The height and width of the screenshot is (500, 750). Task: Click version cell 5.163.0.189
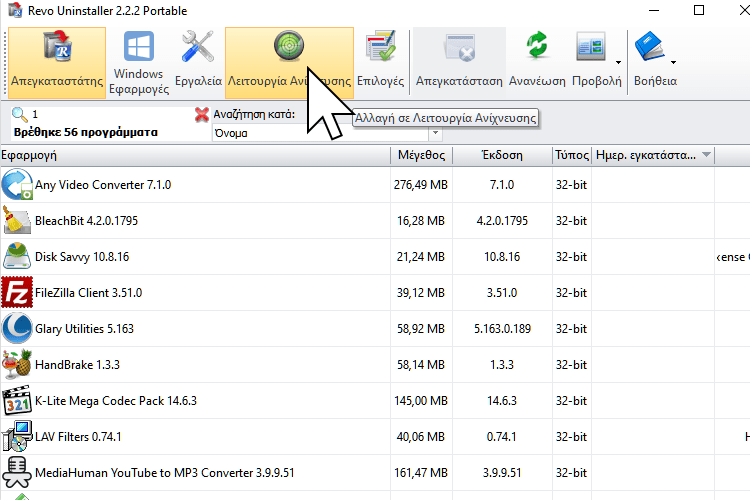coord(502,329)
